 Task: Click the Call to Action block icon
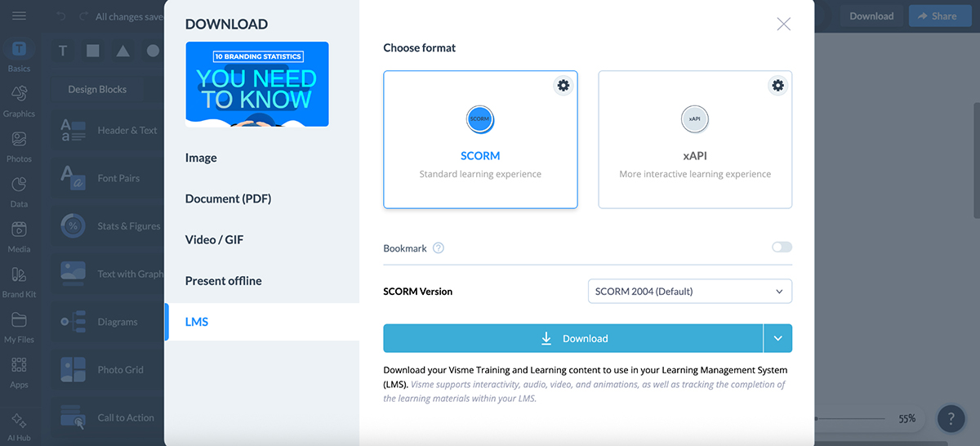[x=73, y=417]
